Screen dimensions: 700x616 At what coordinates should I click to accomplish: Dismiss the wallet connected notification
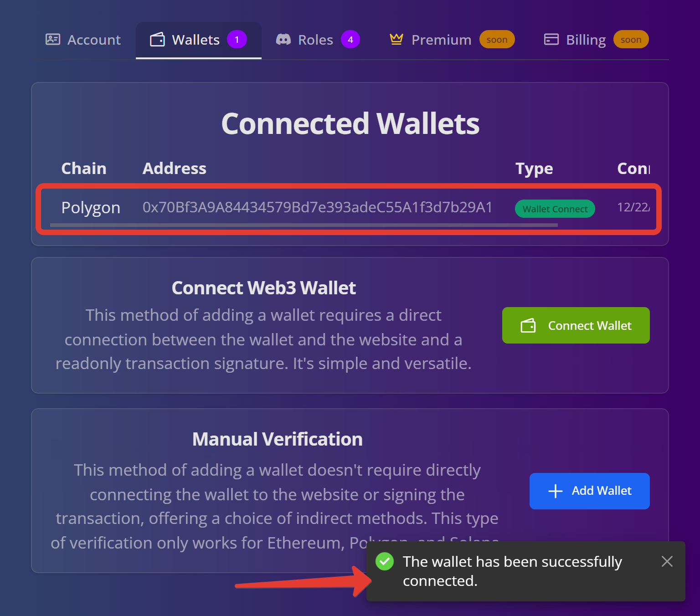[x=667, y=561]
